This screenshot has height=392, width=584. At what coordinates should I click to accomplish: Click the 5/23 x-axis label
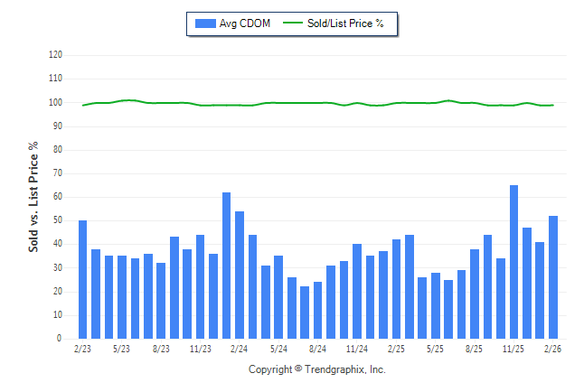[122, 350]
